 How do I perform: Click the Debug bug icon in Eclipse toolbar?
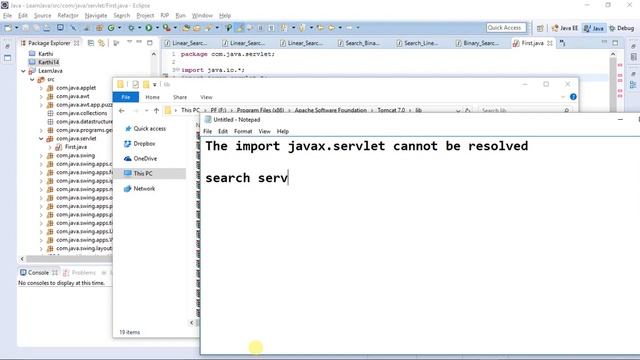pos(131,28)
